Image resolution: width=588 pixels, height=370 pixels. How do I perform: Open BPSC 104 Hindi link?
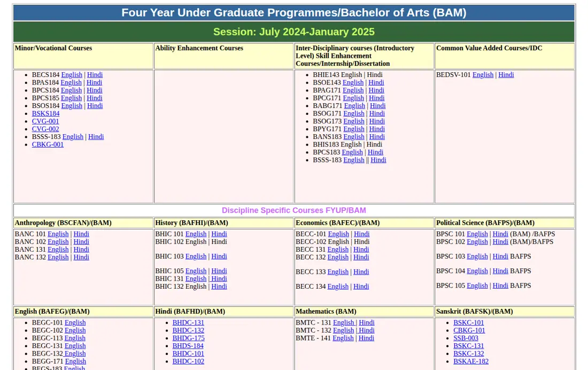pos(500,271)
